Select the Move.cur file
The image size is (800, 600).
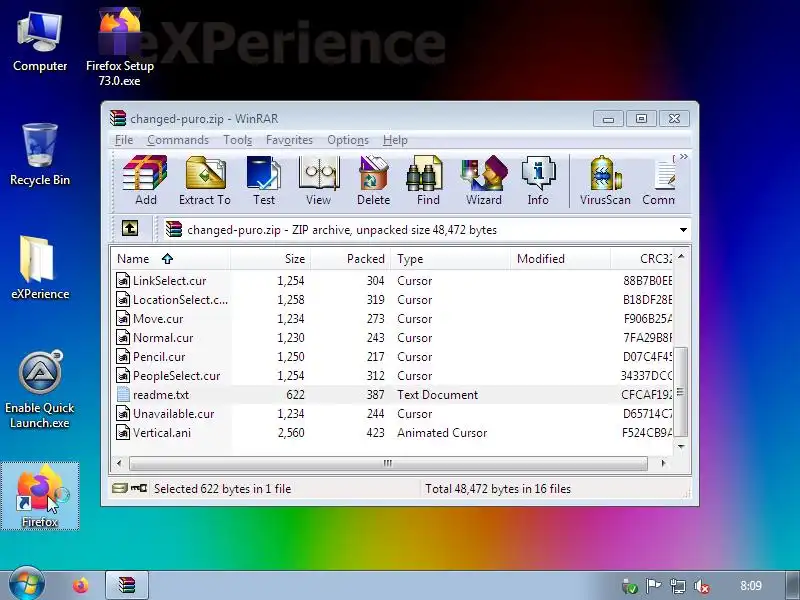tap(393, 319)
